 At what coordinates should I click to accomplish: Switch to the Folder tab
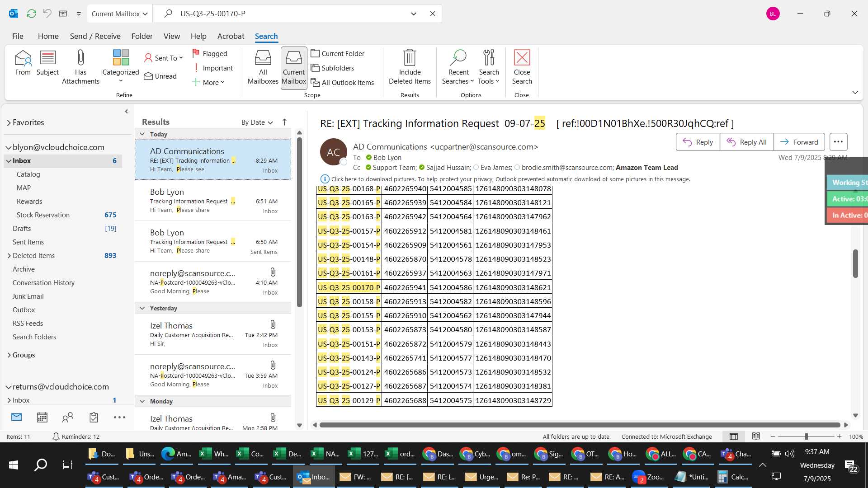coord(142,36)
